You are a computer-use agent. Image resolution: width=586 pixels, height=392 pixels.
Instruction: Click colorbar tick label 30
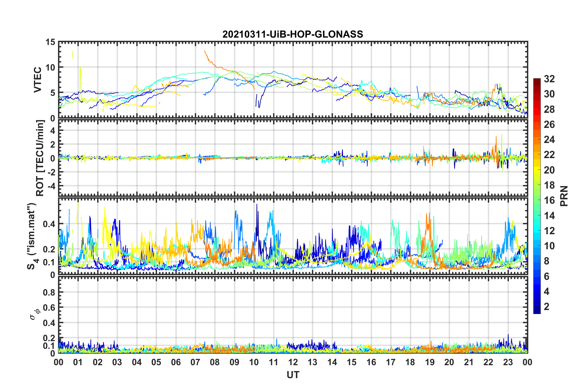(x=549, y=94)
